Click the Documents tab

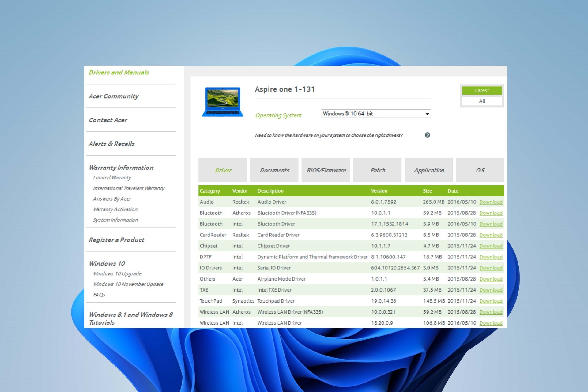tap(274, 170)
